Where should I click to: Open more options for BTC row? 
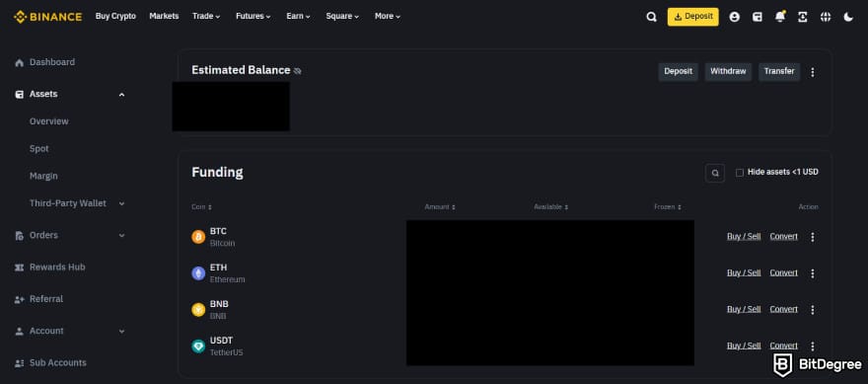point(813,237)
